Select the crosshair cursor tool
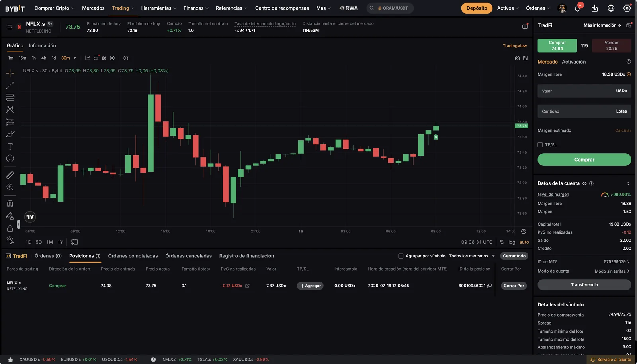The height and width of the screenshot is (364, 637). point(10,72)
